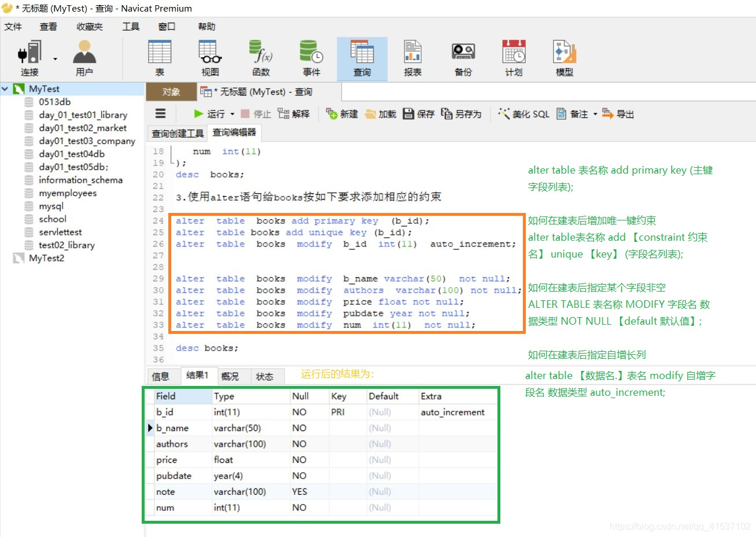
Task: Select the test02_library database
Action: click(x=67, y=245)
